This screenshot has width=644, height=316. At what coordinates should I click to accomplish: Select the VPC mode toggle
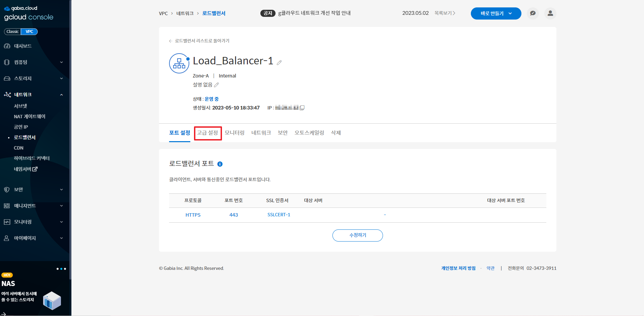(29, 32)
